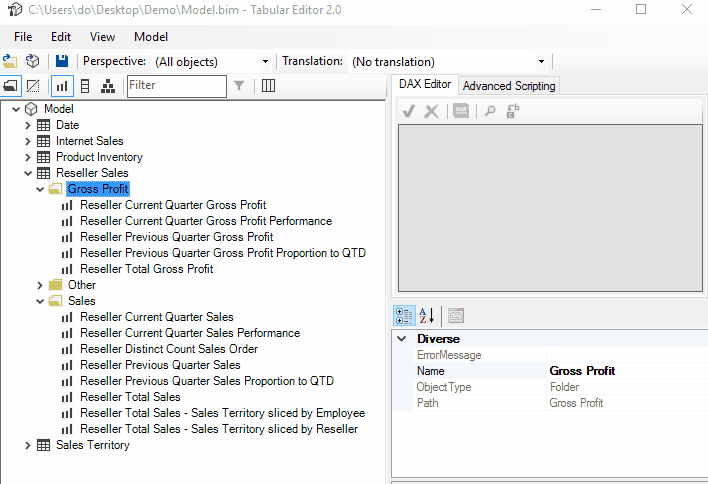This screenshot has height=484, width=708.
Task: Collapse the Diverse property category
Action: 401,339
